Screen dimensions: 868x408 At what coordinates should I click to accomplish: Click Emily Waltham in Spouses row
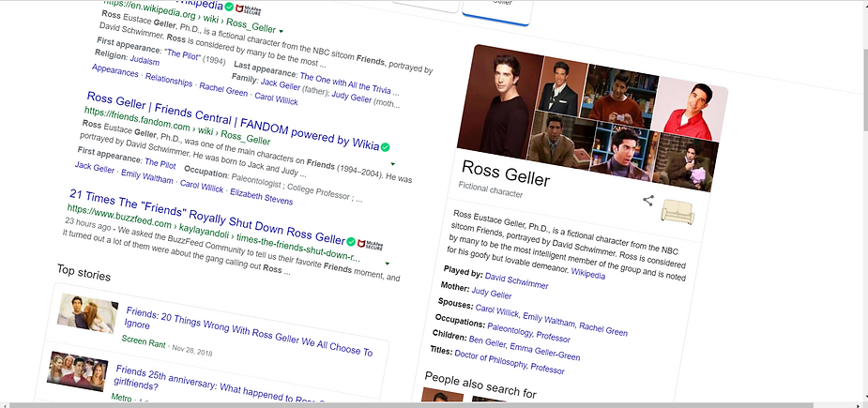tap(549, 320)
